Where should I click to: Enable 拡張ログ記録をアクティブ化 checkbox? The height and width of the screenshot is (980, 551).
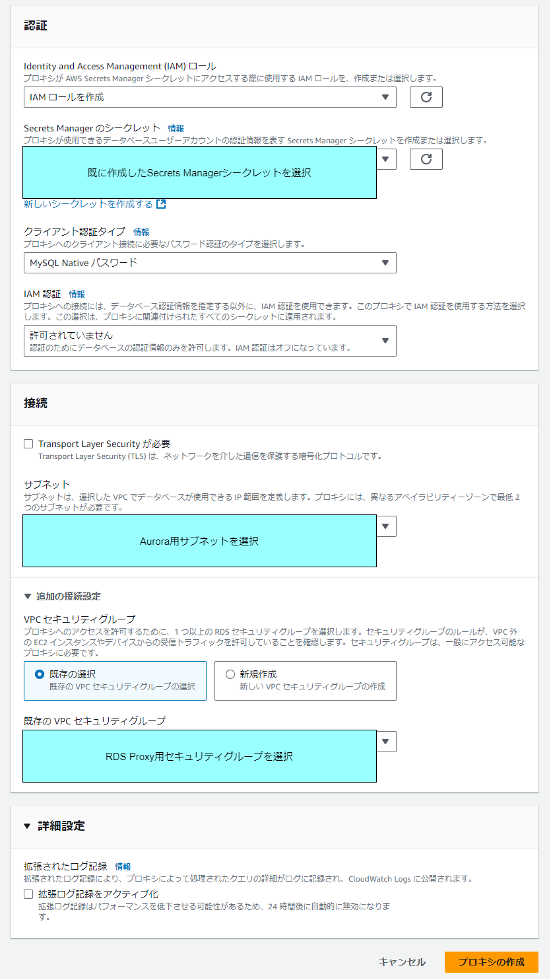tap(28, 894)
